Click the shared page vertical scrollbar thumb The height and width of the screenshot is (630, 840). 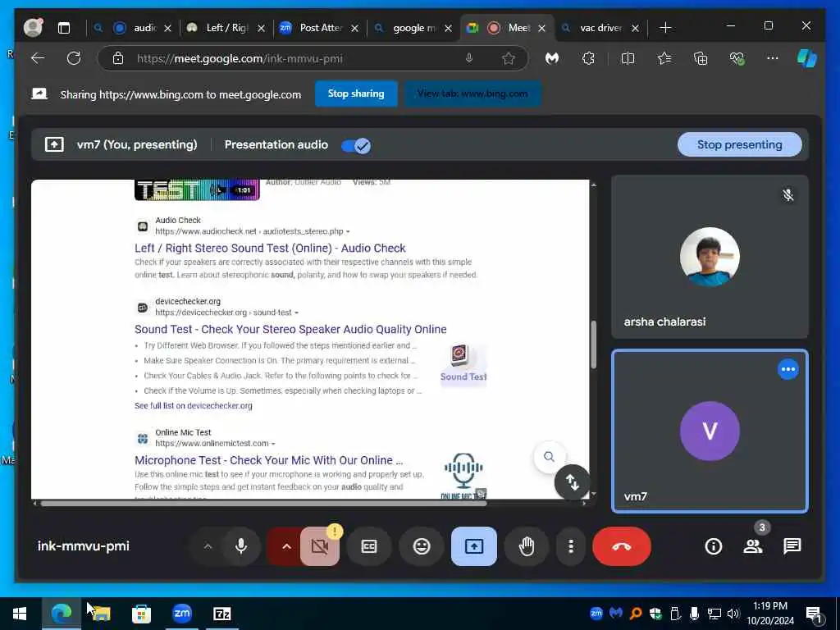[594, 345]
